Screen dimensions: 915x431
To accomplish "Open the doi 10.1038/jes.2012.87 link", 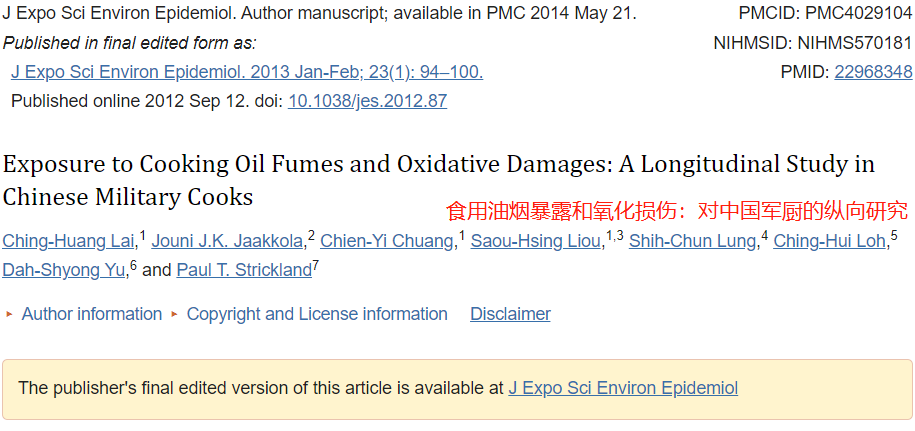I will [x=367, y=101].
